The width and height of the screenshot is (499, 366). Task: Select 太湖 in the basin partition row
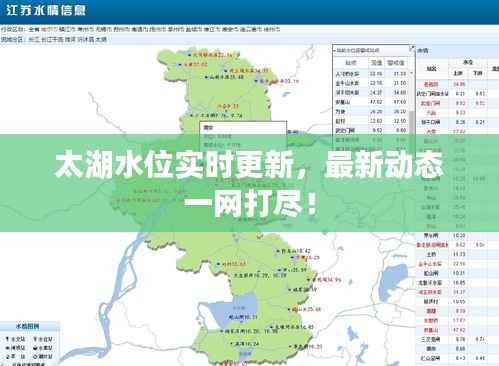pyautogui.click(x=101, y=39)
